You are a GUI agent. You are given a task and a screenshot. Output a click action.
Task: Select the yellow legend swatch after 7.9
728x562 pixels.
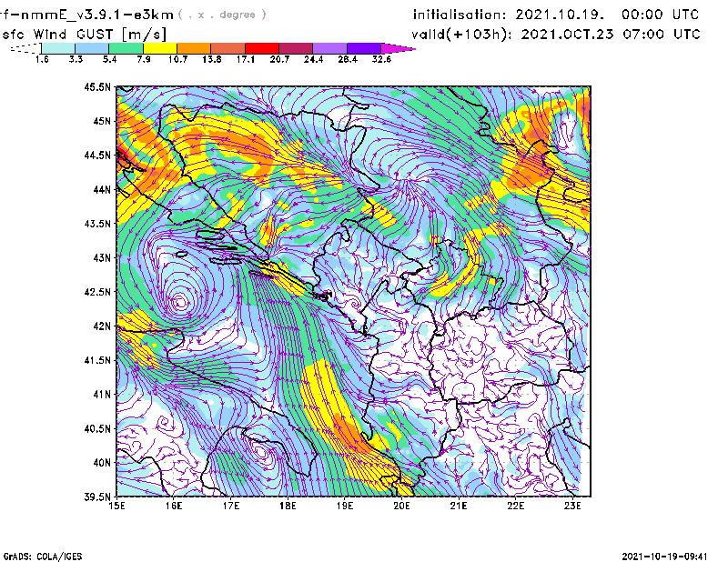160,48
